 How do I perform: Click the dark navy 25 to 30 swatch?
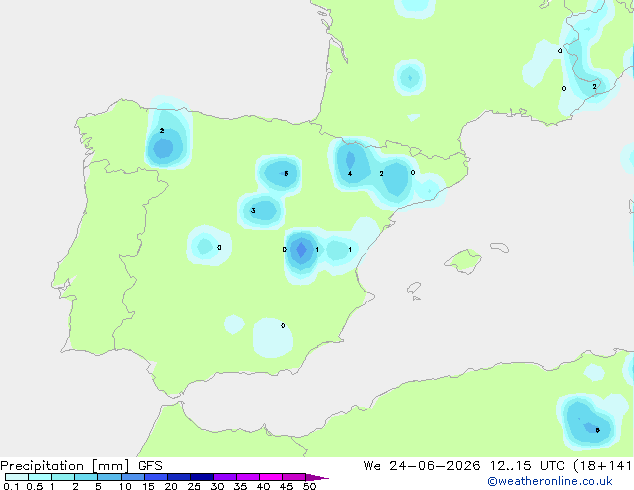click(201, 477)
